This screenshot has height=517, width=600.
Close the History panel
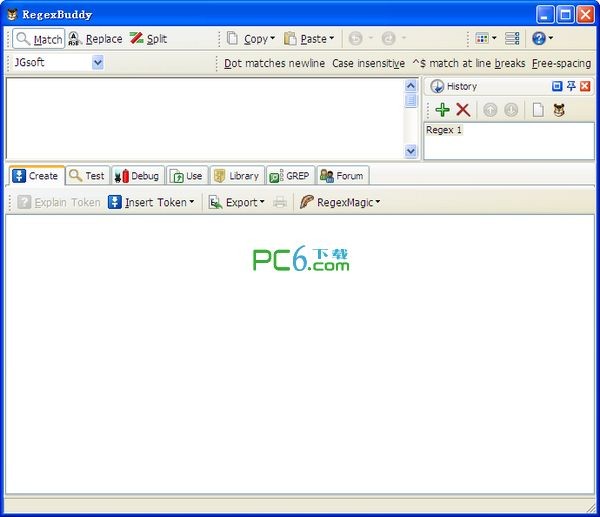[x=585, y=86]
